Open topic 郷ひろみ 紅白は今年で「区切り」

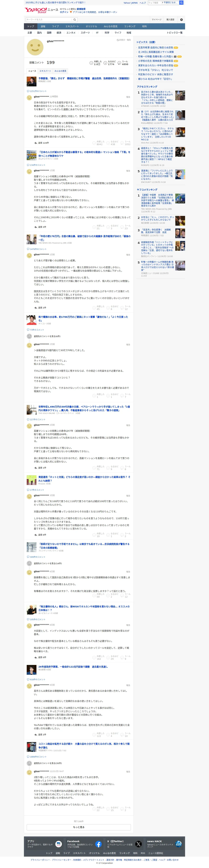click(x=155, y=79)
